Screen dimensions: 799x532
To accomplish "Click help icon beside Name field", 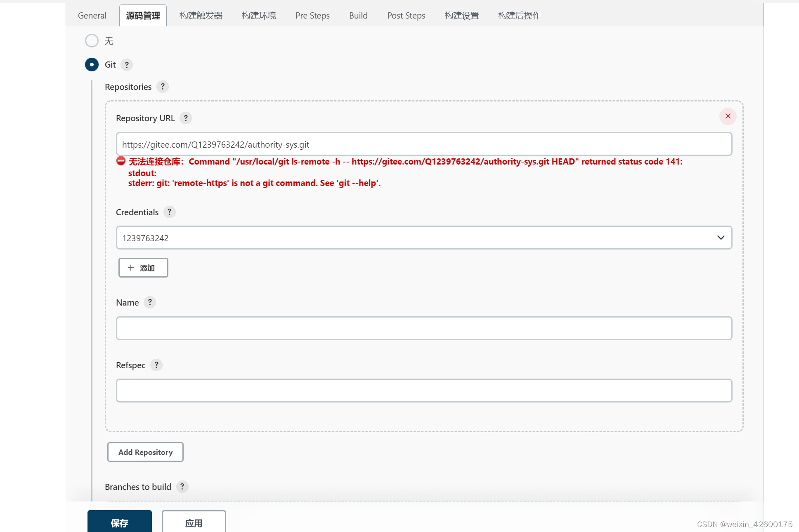I will coord(150,302).
